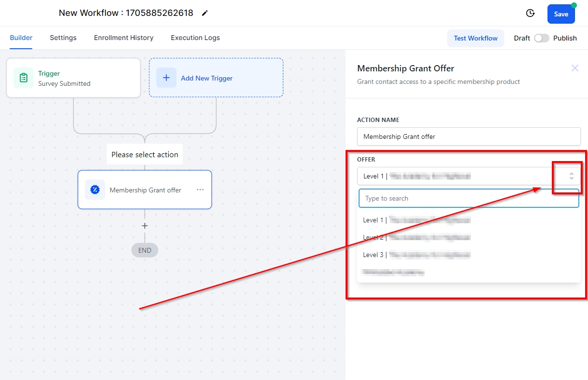588x380 pixels.
Task: Click the Survey Submitted trigger clipboard icon
Action: point(24,78)
